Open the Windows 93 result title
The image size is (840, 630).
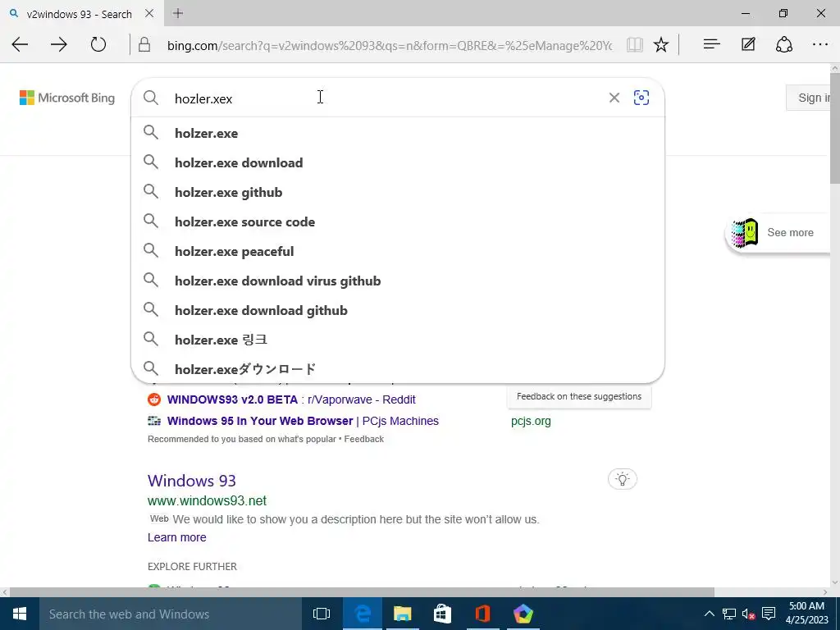click(x=192, y=481)
